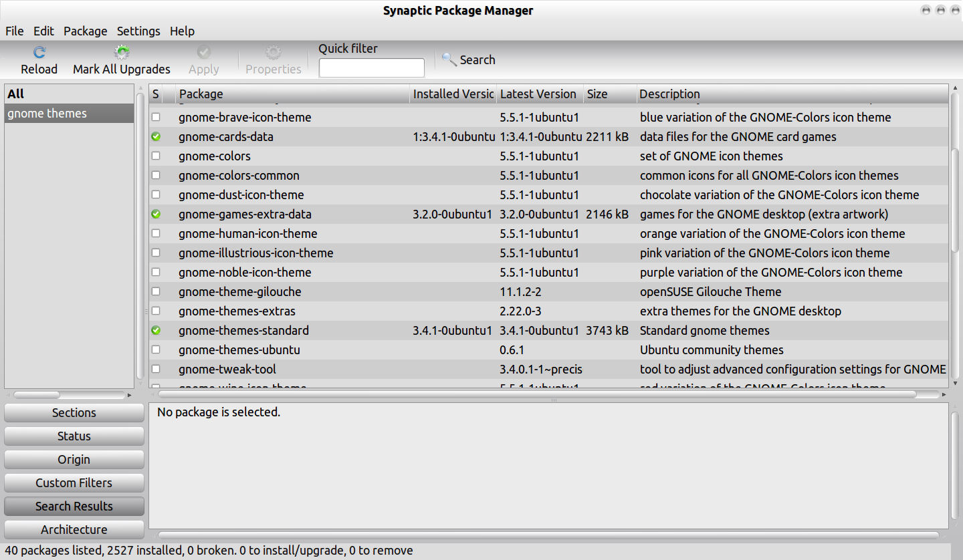This screenshot has width=963, height=560.
Task: Click installed status icon for gnome-games-extra-data
Action: pos(156,214)
